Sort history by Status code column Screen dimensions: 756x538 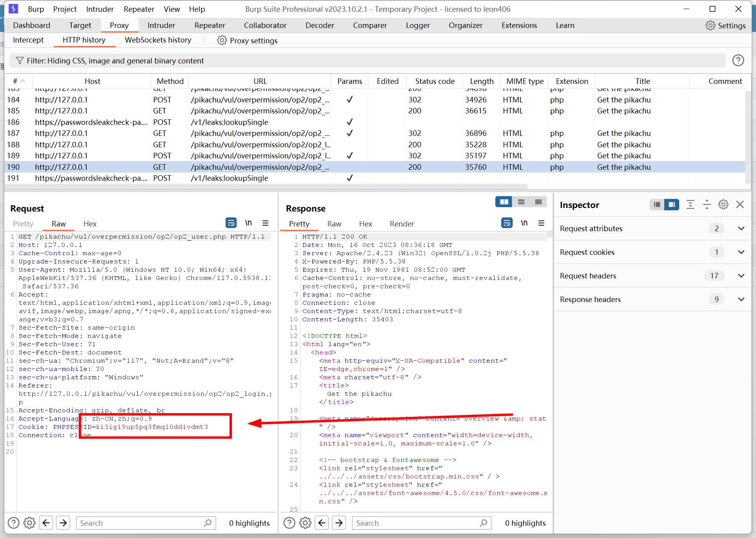(x=434, y=81)
